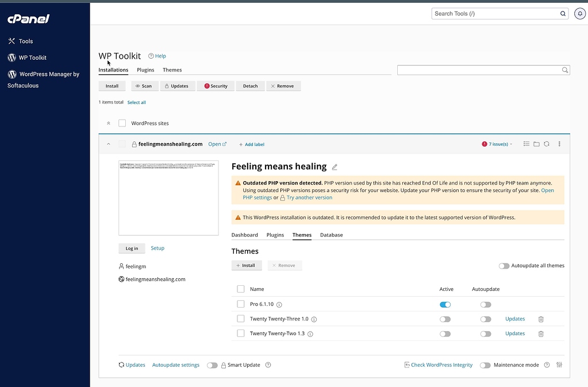Enable Autoupdate all themes

[x=504, y=265]
